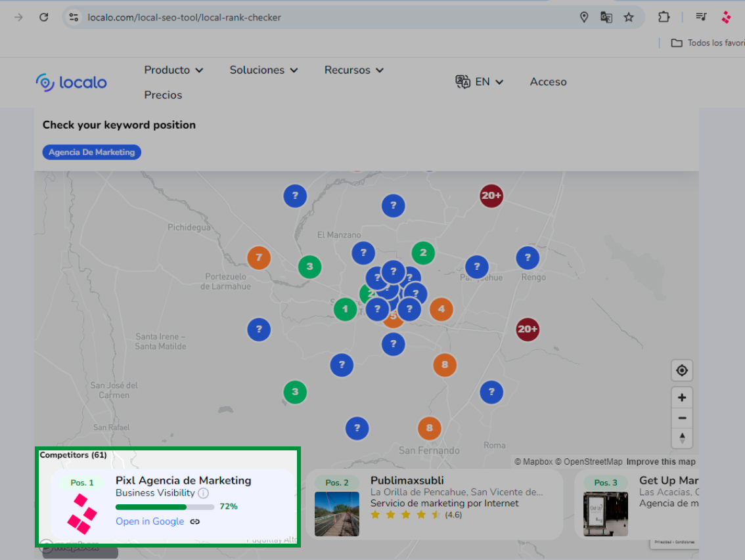Open the Google Translate icon in address bar
The image size is (745, 560).
(606, 18)
